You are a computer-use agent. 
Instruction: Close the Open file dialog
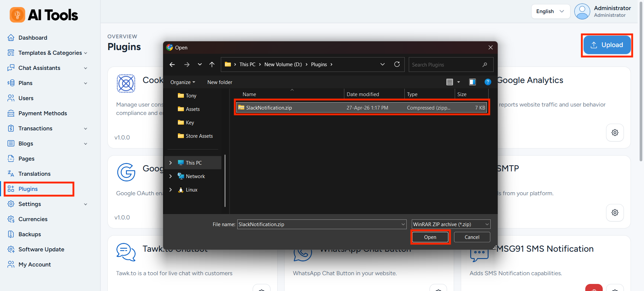pos(490,47)
